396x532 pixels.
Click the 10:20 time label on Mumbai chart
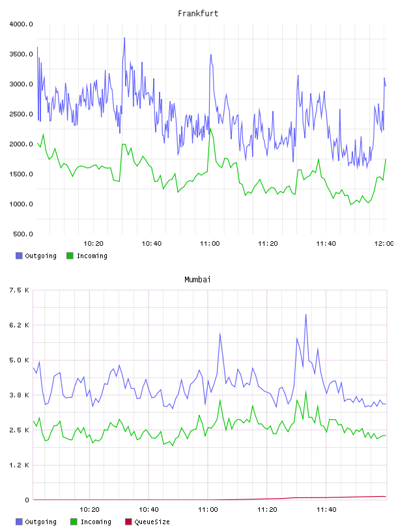point(89,510)
